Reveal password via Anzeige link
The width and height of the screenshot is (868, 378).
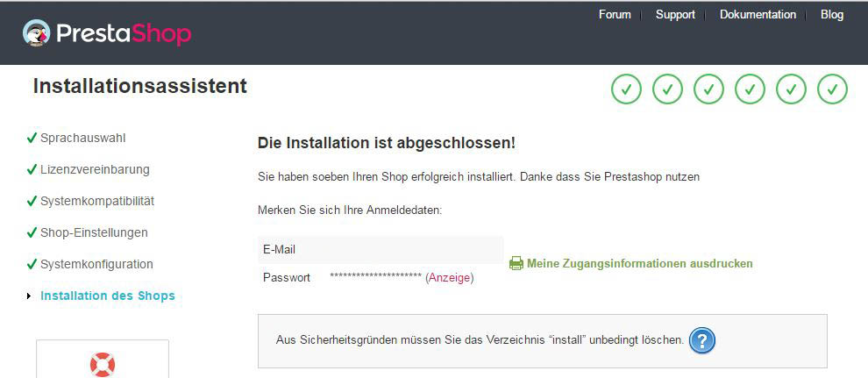450,278
